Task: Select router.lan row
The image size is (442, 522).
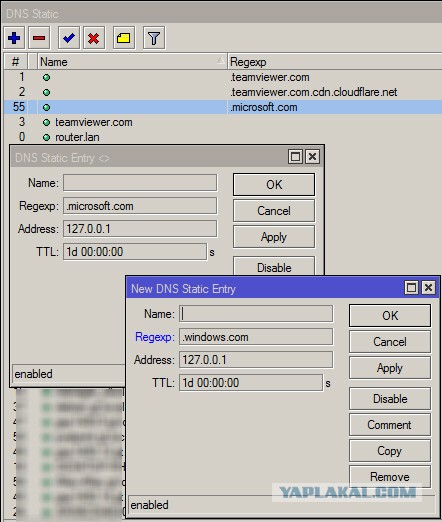Action: tap(223, 137)
